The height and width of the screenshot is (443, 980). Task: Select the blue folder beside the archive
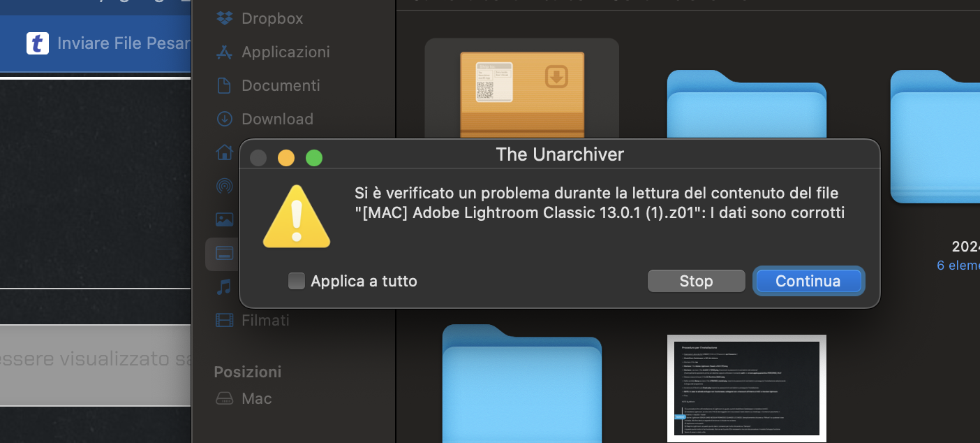pos(746,106)
